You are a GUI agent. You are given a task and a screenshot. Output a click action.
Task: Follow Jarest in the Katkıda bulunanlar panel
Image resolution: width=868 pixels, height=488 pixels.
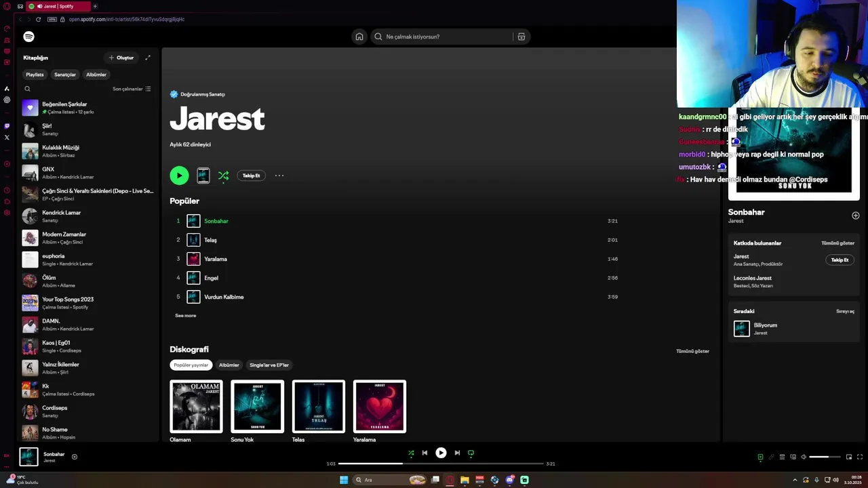(840, 260)
